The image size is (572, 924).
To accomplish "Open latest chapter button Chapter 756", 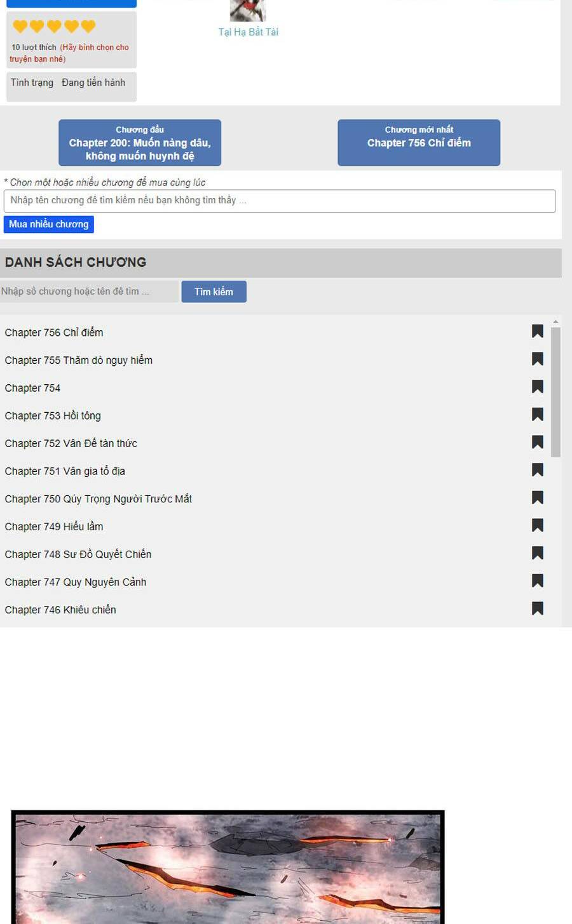I will tap(419, 143).
